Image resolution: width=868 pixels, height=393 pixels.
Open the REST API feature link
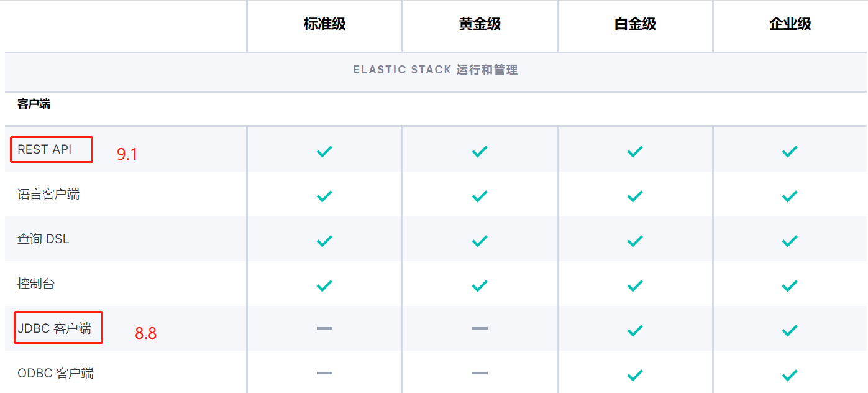(x=45, y=150)
